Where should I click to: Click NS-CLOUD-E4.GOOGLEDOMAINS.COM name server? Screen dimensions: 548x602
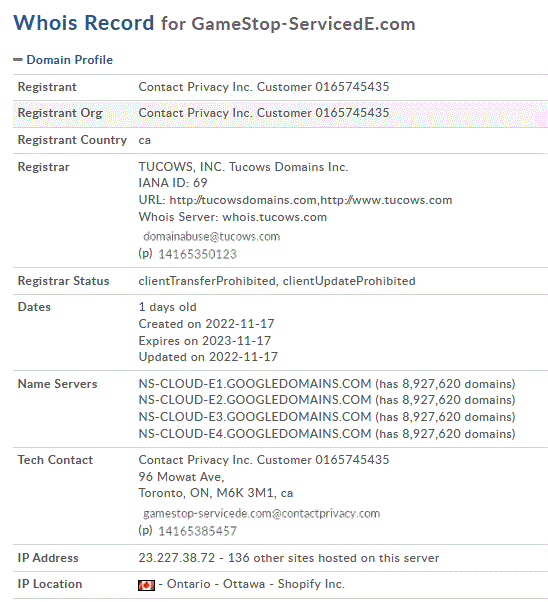255,434
